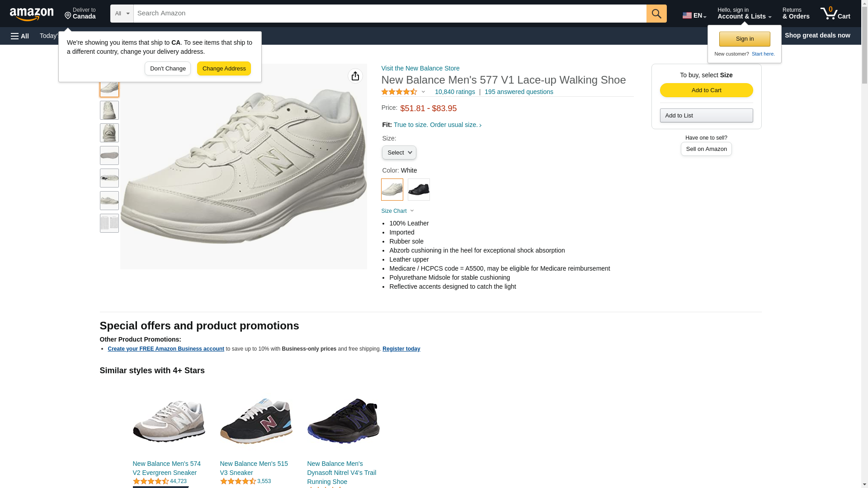Viewport: 868px width, 488px height.
Task: Click the share icon on product image
Action: 355,76
